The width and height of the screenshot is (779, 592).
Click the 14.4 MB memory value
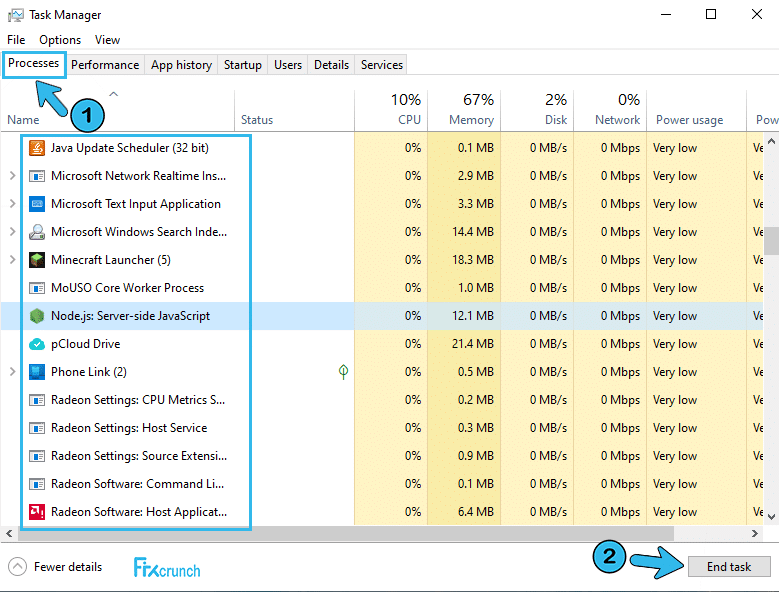coord(472,232)
